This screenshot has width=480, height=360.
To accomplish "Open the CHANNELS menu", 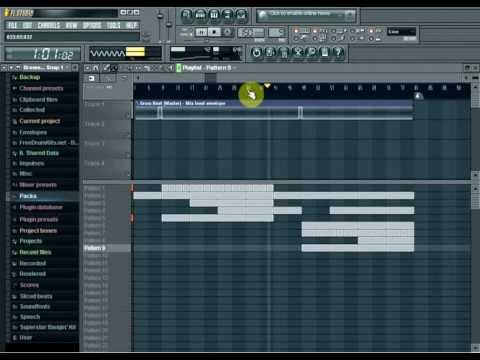I will [x=49, y=25].
